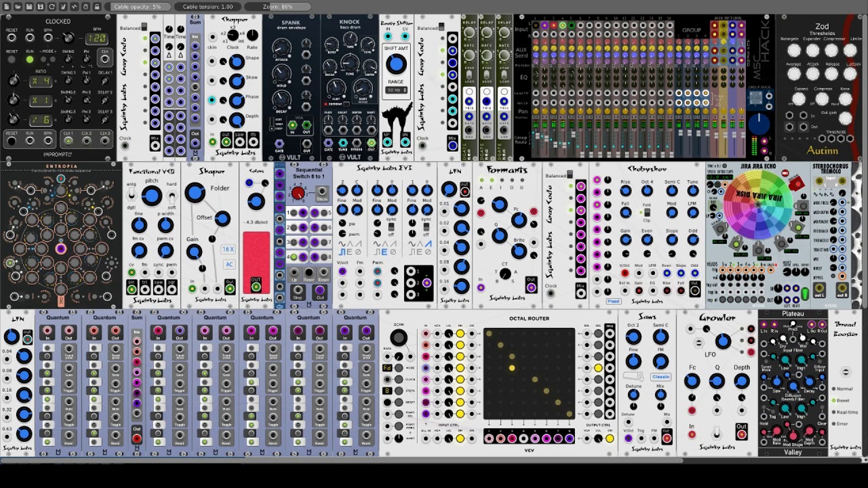Flip the Functional VCO anlg/dgtl switch
Image resolution: width=868 pixels, height=488 pixels.
point(133,196)
